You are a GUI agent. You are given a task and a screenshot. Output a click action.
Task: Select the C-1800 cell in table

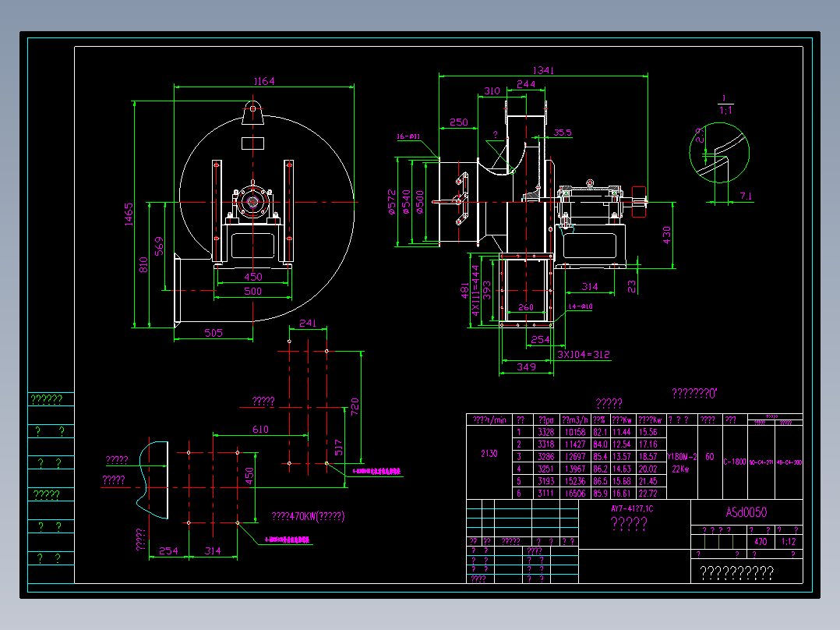tap(735, 462)
